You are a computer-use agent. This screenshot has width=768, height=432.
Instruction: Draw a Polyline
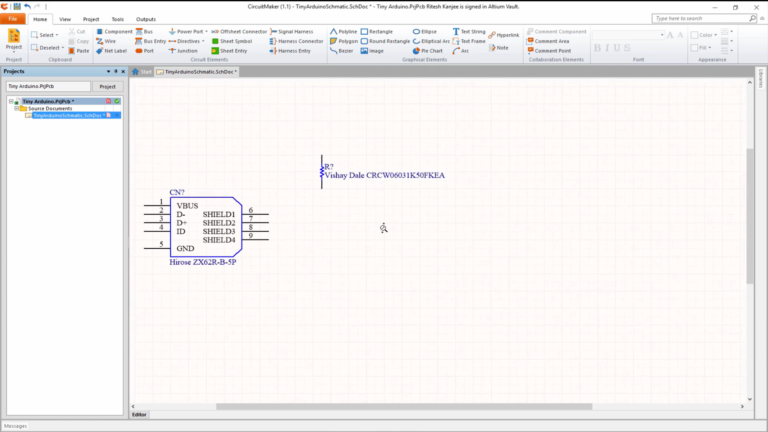343,31
